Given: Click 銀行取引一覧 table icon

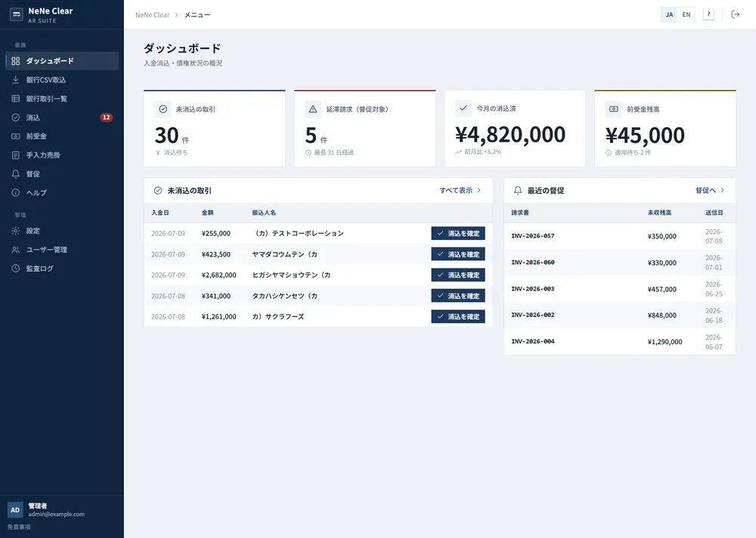Looking at the screenshot, I should pyautogui.click(x=16, y=98).
